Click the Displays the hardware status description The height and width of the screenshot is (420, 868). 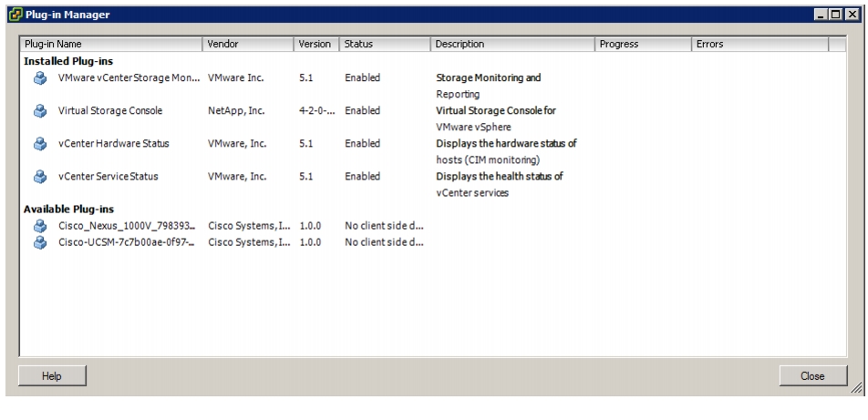[x=506, y=151]
